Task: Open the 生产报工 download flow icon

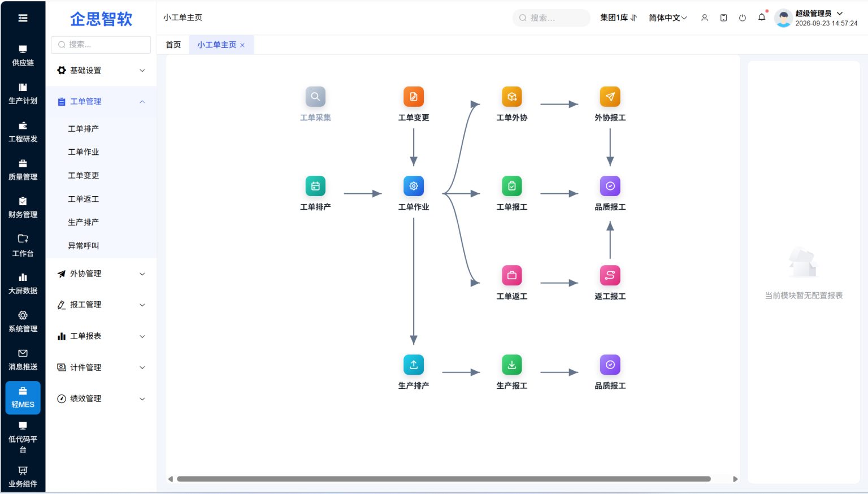Action: 512,365
